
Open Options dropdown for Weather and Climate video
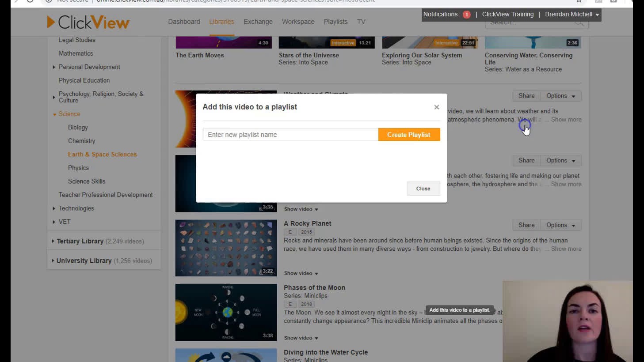(561, 96)
